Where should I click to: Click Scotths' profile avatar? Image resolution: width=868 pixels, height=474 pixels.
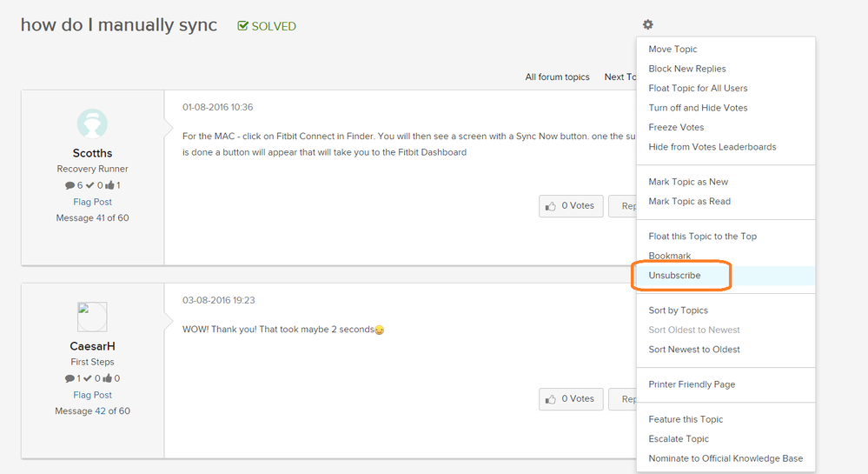click(x=92, y=124)
